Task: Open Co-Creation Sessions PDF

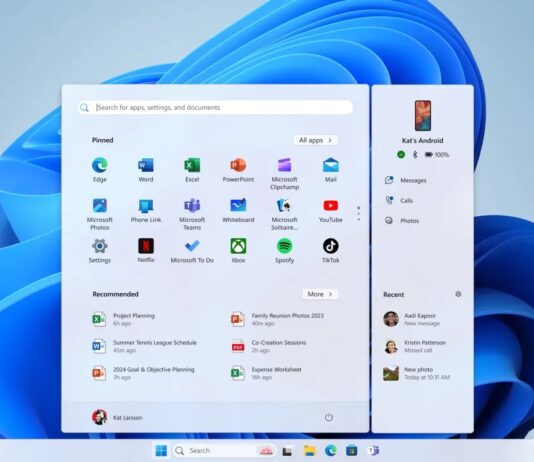Action: coord(268,346)
